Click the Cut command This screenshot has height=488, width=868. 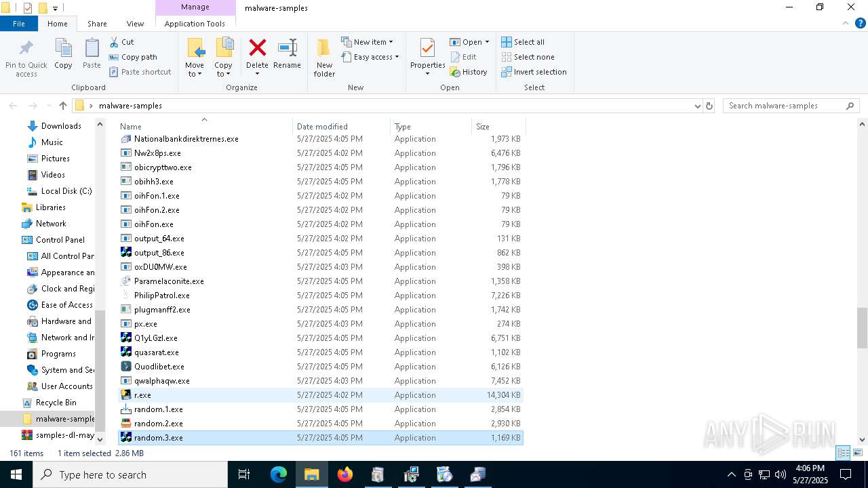(x=121, y=42)
